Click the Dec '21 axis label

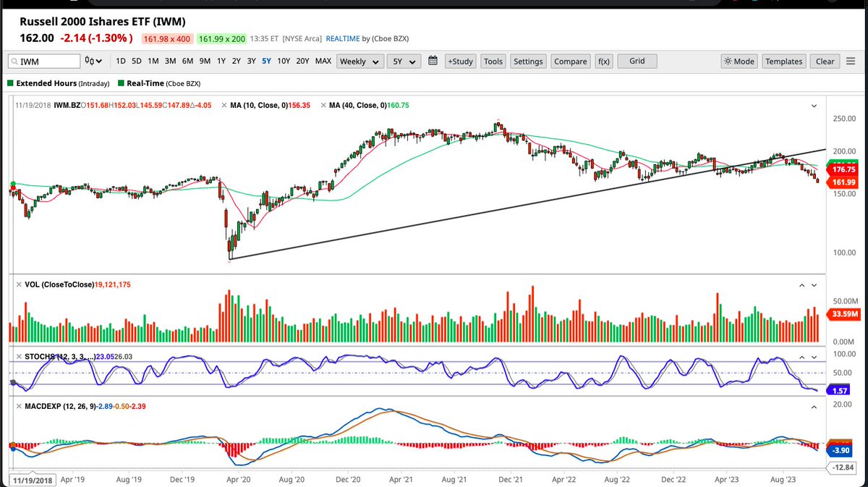(x=511, y=479)
